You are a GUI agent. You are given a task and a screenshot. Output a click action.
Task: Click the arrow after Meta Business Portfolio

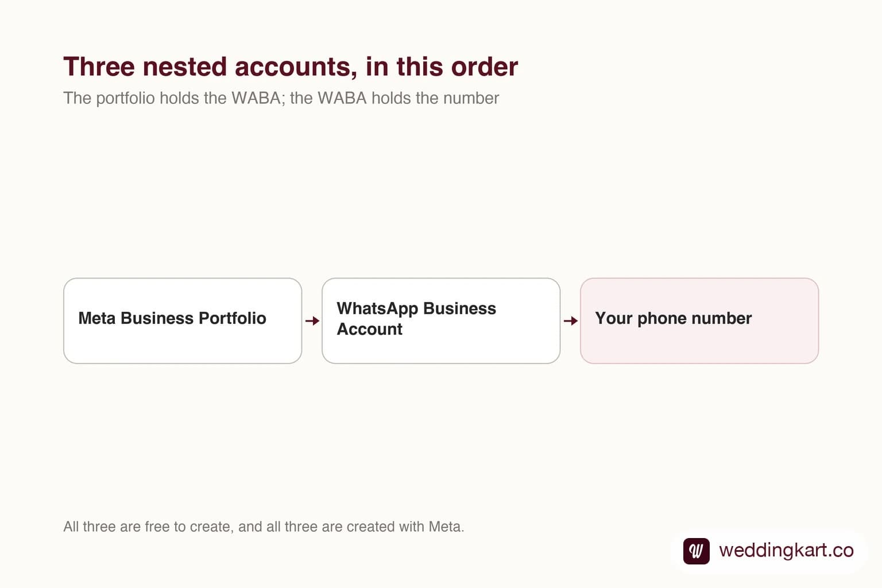pyautogui.click(x=312, y=320)
